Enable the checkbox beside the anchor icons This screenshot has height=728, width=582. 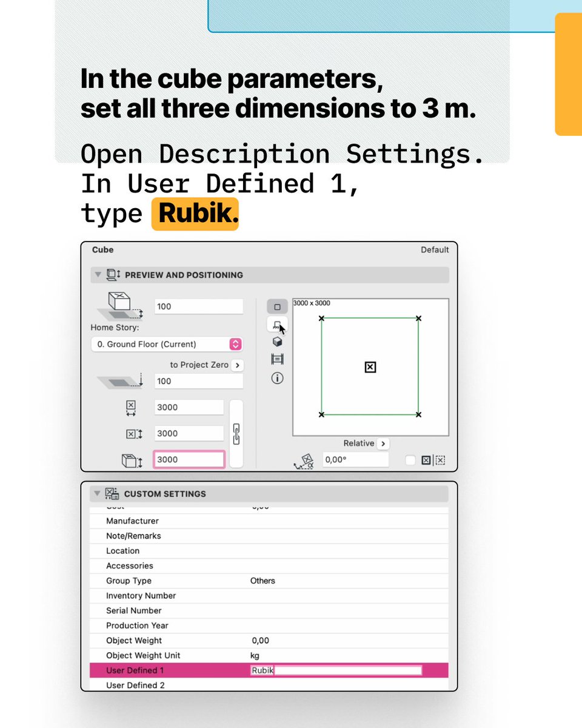click(x=410, y=460)
